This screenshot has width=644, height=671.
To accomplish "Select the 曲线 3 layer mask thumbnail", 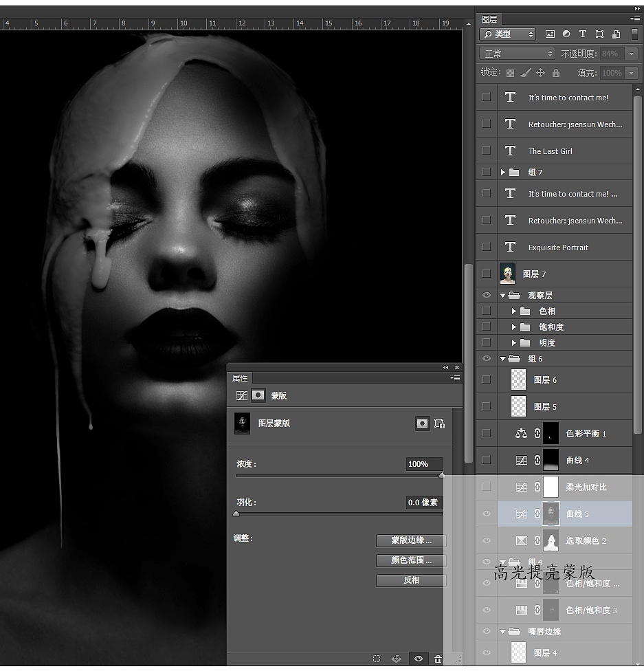I will point(551,514).
